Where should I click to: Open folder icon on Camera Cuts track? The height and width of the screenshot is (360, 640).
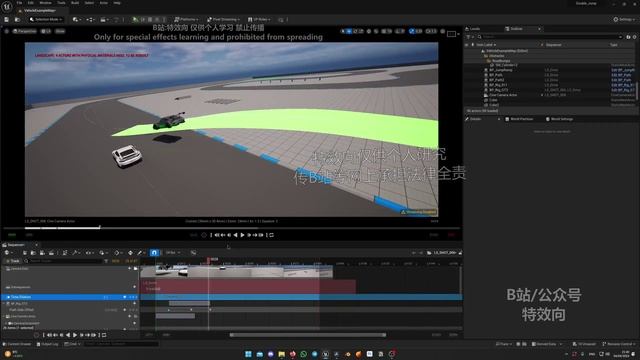(136, 269)
